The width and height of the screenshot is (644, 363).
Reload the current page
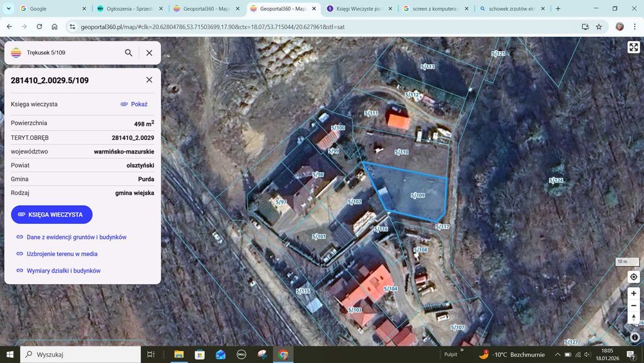coord(39,26)
